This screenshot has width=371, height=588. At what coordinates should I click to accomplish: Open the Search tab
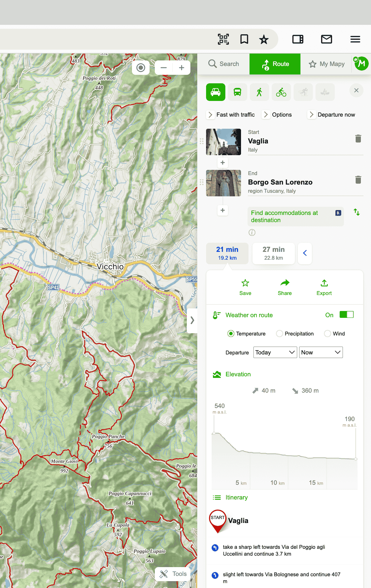224,64
